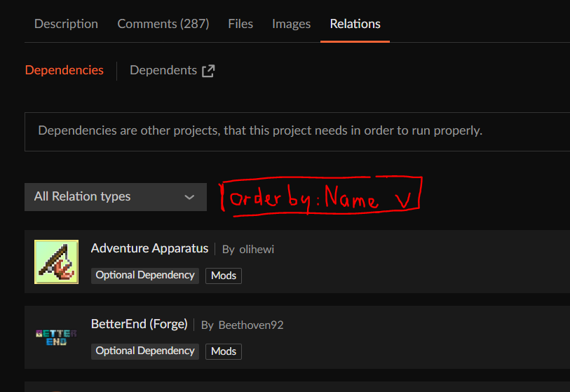Open the Adventure Apparatus project title
570x392 pixels.
[x=149, y=248]
